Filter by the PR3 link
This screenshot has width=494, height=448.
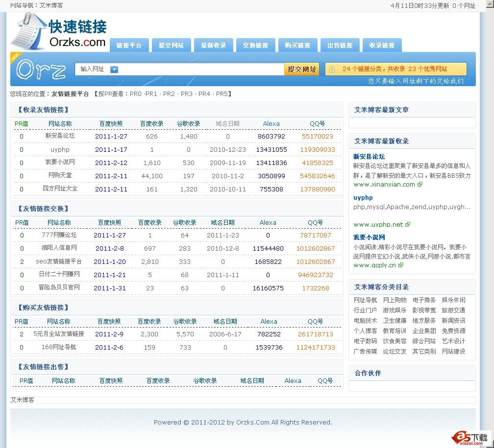point(187,94)
